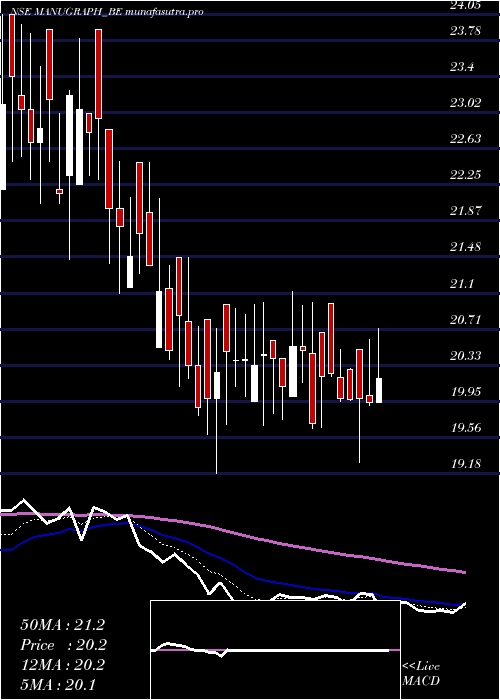Click the 22.63 price axis label
This screenshot has height=700, width=500.
(466, 138)
